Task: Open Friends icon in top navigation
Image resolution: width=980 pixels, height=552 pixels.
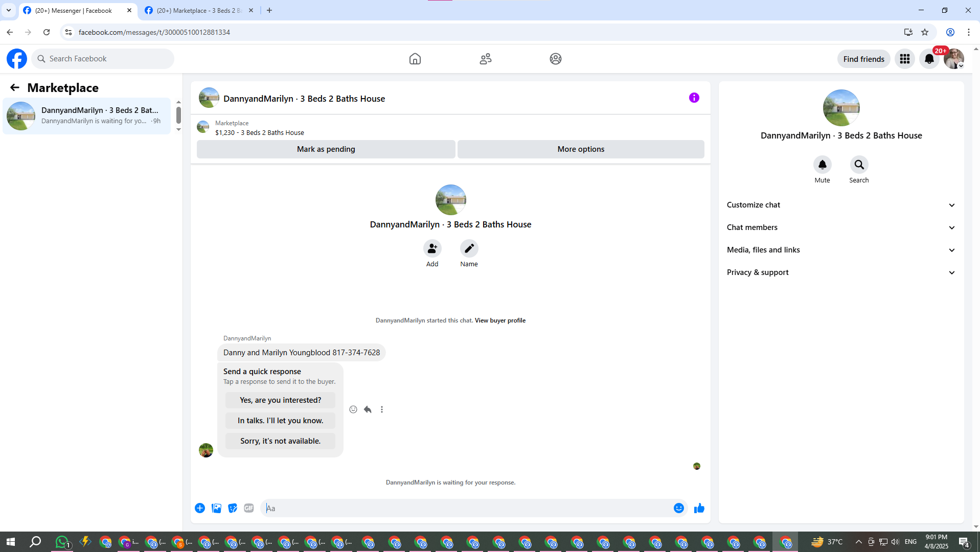Action: (x=486, y=59)
